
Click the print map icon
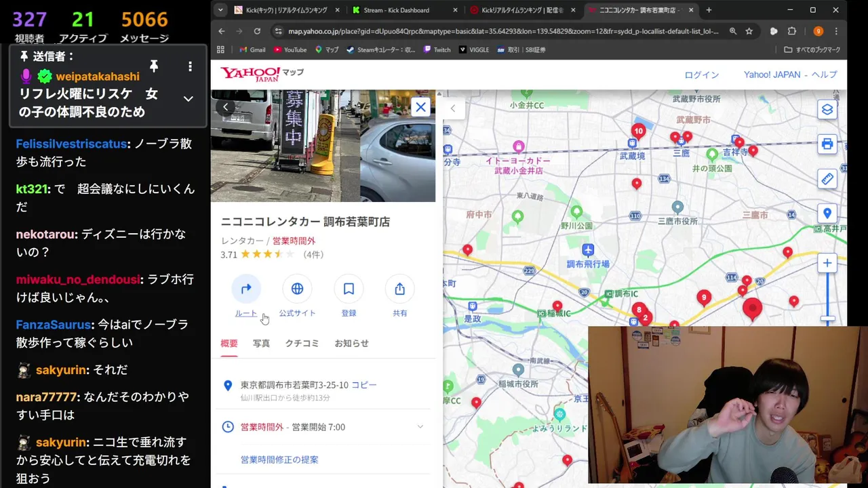[827, 144]
